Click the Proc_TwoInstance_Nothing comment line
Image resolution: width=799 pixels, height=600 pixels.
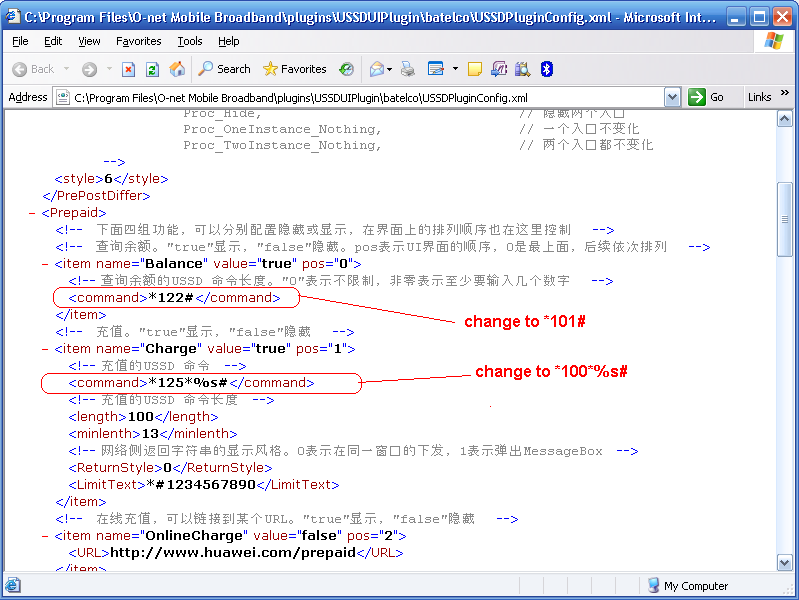point(282,145)
